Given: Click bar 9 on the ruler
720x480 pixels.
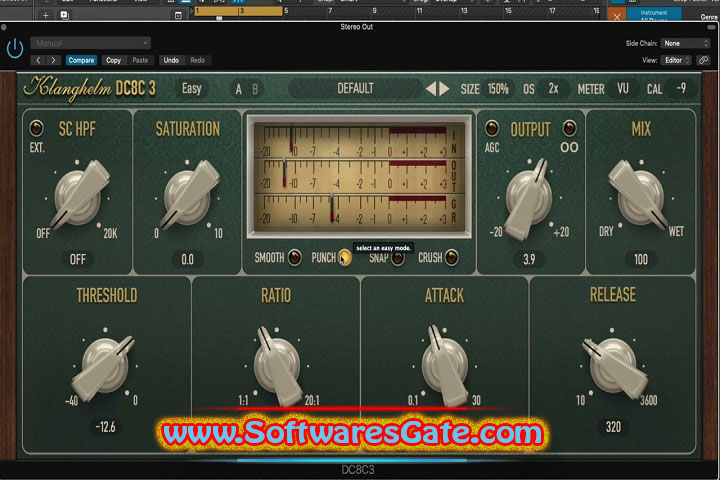Looking at the screenshot, I should click(374, 11).
